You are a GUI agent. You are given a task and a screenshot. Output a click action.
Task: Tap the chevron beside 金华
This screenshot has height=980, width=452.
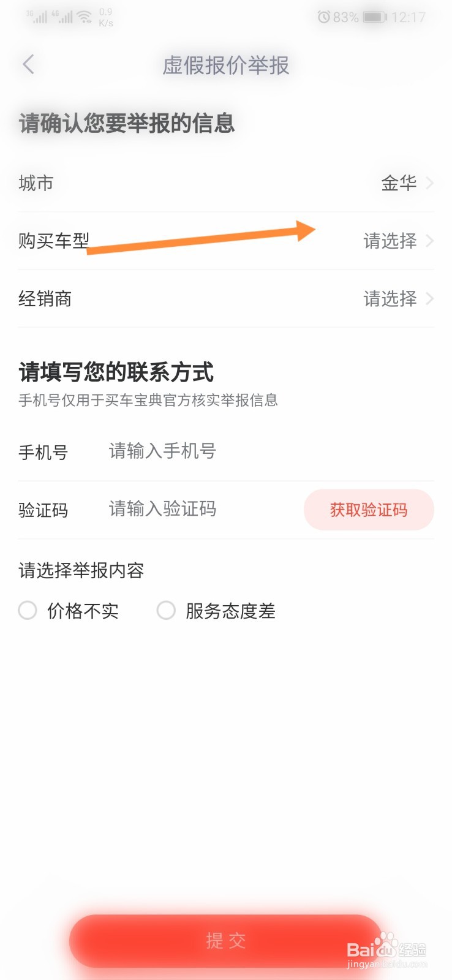click(429, 183)
